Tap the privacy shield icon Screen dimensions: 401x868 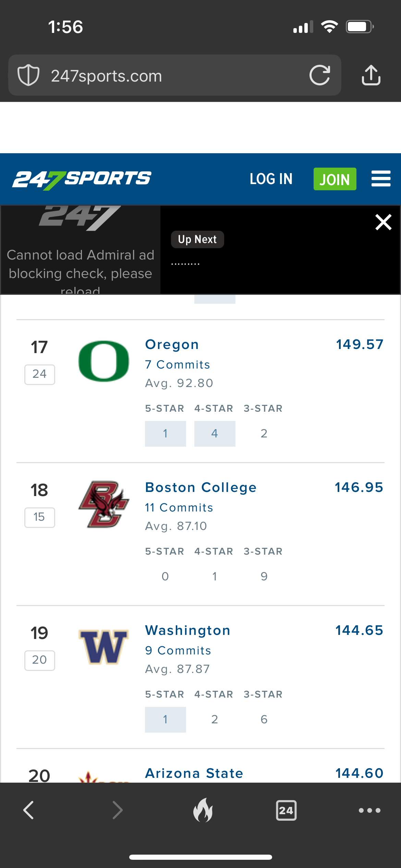pyautogui.click(x=28, y=75)
